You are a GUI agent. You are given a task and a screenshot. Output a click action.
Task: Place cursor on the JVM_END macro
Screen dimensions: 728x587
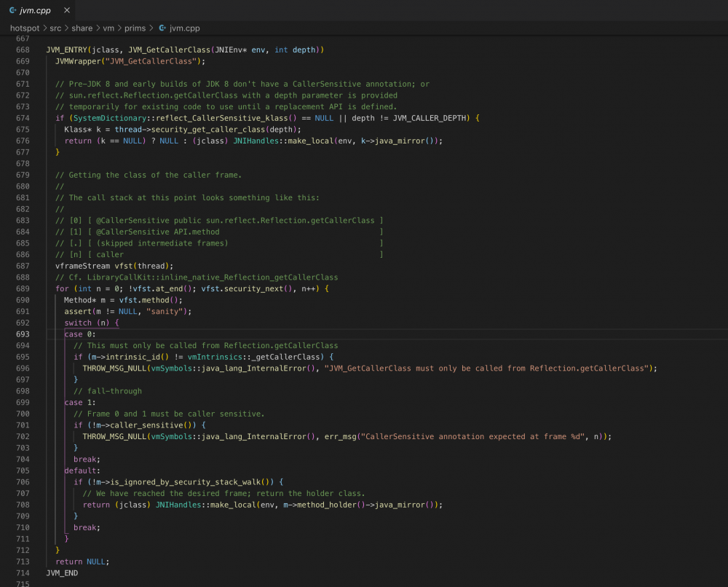point(62,573)
